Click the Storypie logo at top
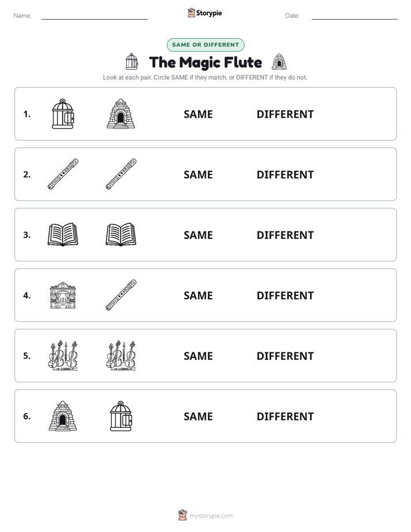The image size is (411, 532). (204, 13)
